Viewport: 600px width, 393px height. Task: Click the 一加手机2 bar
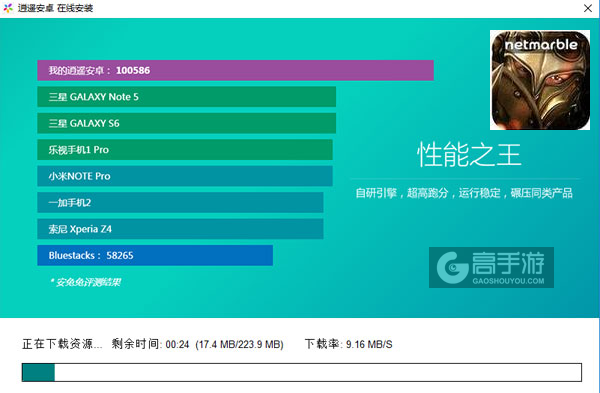click(x=180, y=202)
